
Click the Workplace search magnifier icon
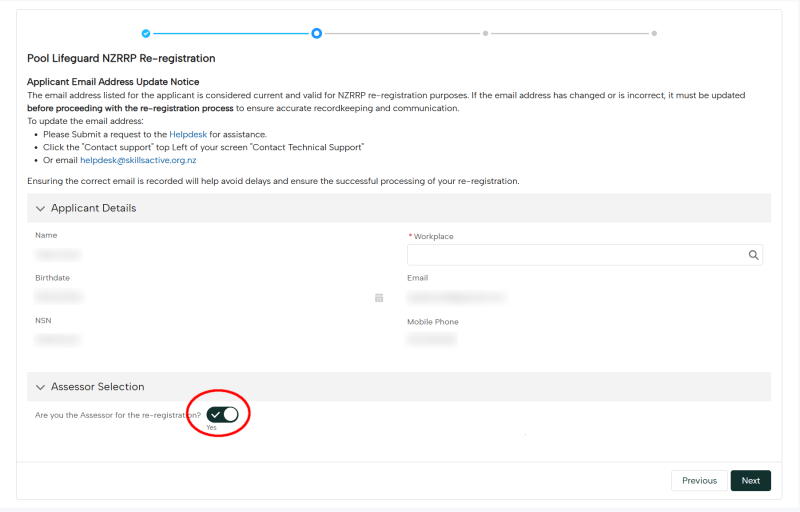pyautogui.click(x=753, y=255)
